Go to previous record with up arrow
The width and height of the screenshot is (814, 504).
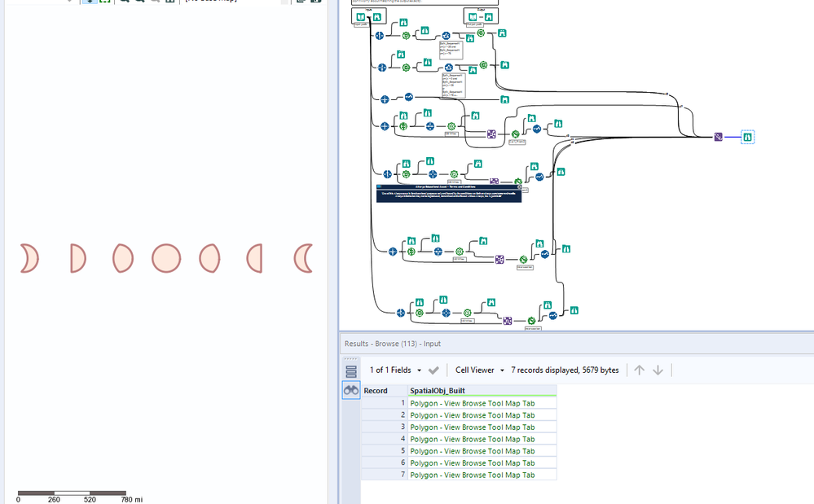pyautogui.click(x=639, y=370)
